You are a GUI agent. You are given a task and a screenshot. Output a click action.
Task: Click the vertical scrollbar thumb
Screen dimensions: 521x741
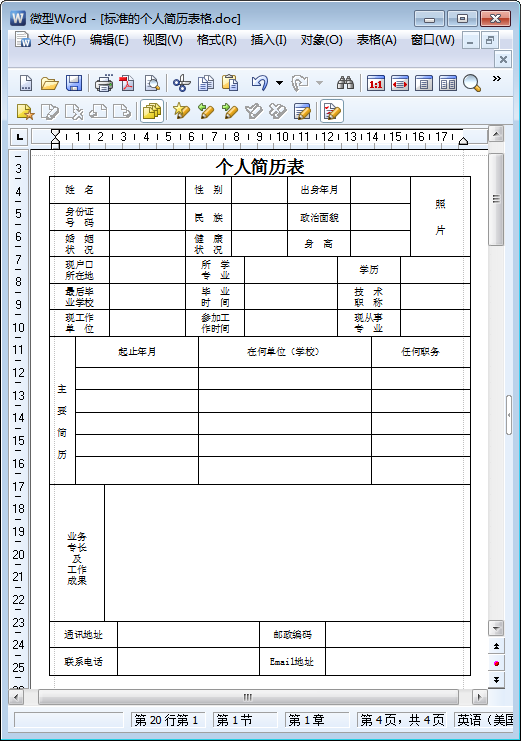point(496,199)
